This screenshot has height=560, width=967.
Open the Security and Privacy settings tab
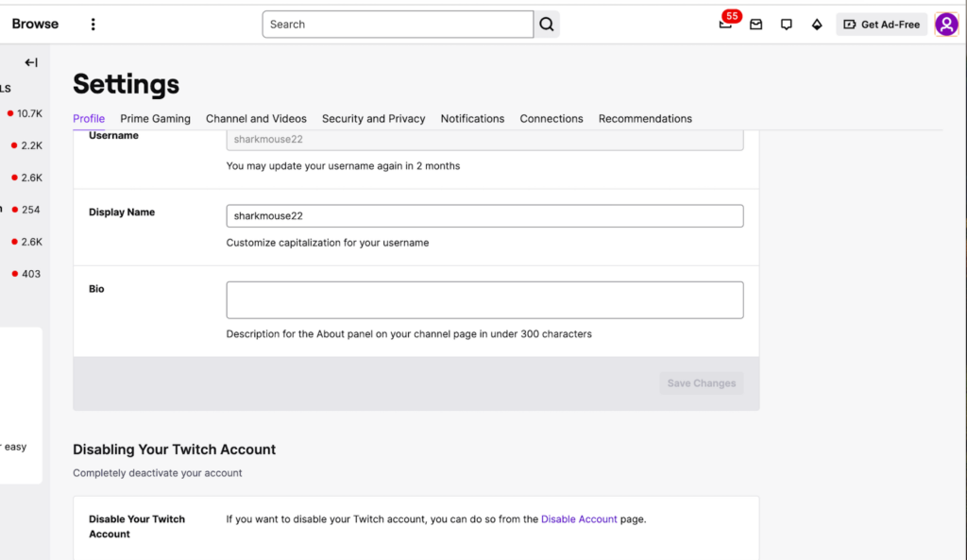pyautogui.click(x=373, y=118)
